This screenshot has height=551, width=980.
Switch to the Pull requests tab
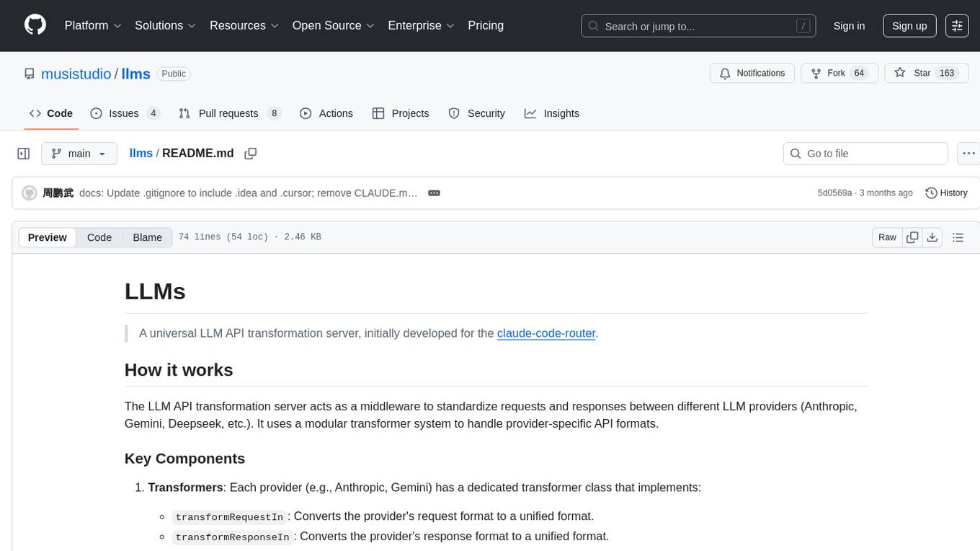(229, 113)
